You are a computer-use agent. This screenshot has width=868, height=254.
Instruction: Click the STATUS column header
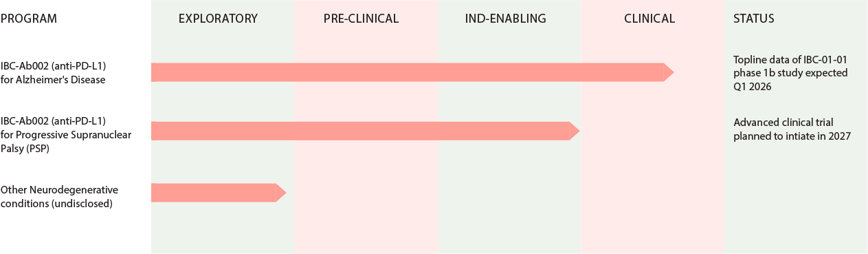point(754,19)
